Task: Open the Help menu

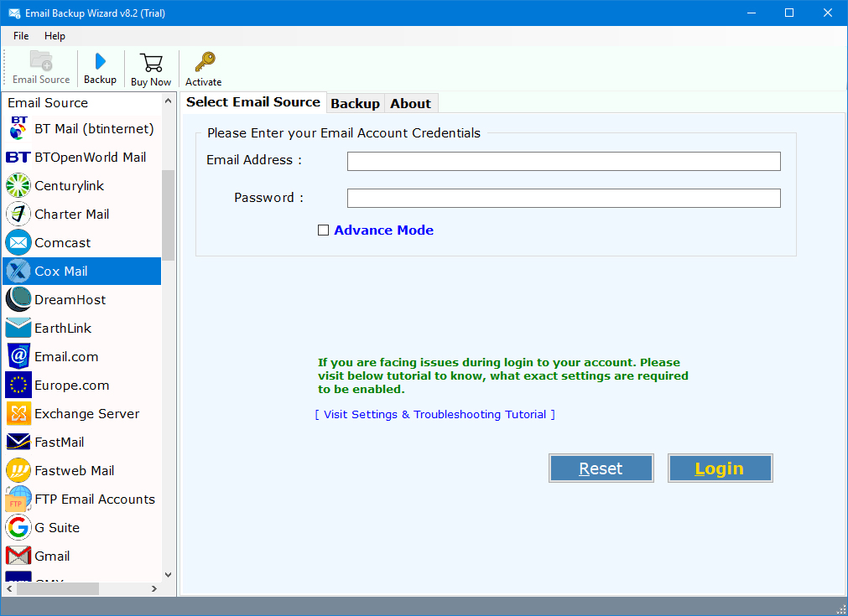Action: [55, 36]
